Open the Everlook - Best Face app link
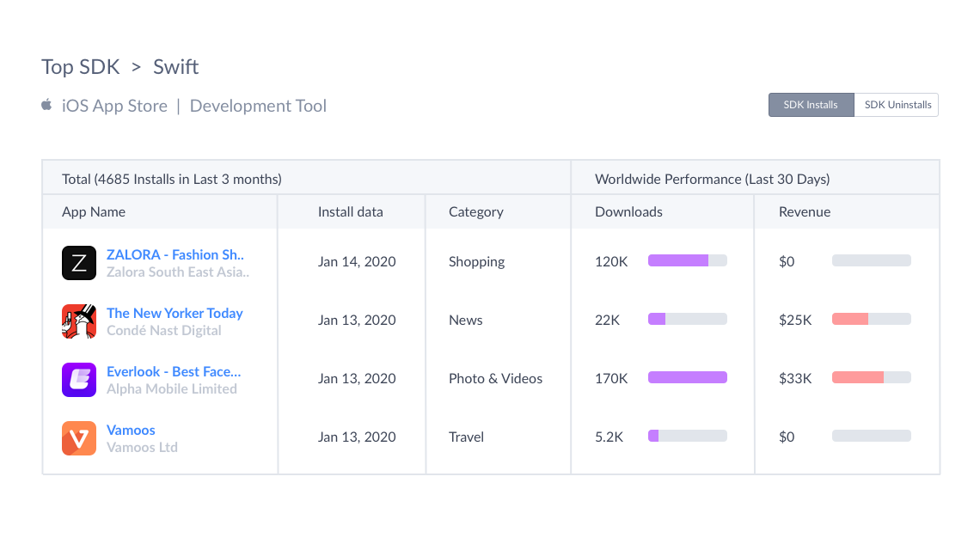Image resolution: width=980 pixels, height=550 pixels. [x=174, y=371]
